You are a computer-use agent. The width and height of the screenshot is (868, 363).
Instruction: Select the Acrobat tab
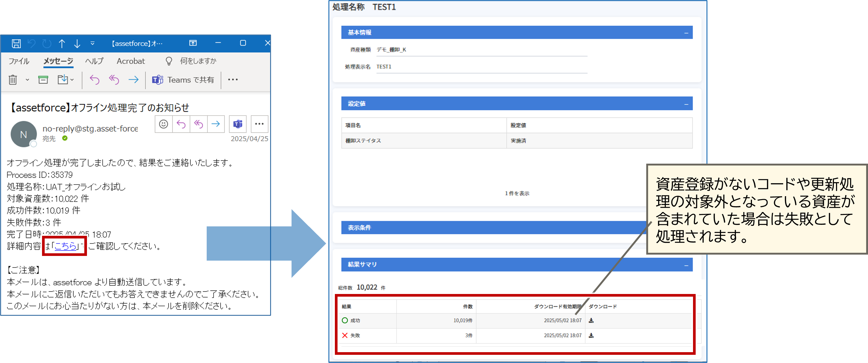[x=131, y=61]
